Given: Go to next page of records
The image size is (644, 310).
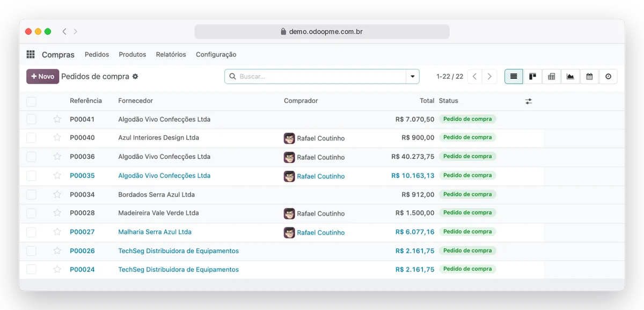Looking at the screenshot, I should point(489,77).
